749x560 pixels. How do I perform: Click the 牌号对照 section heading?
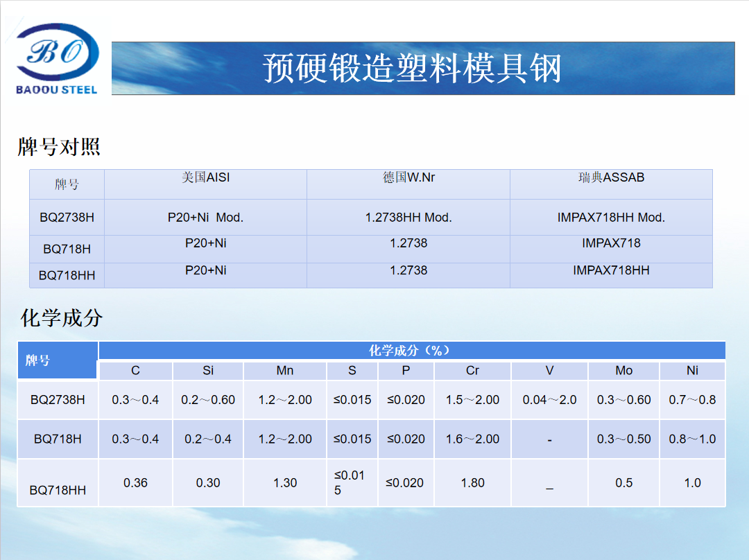[59, 147]
